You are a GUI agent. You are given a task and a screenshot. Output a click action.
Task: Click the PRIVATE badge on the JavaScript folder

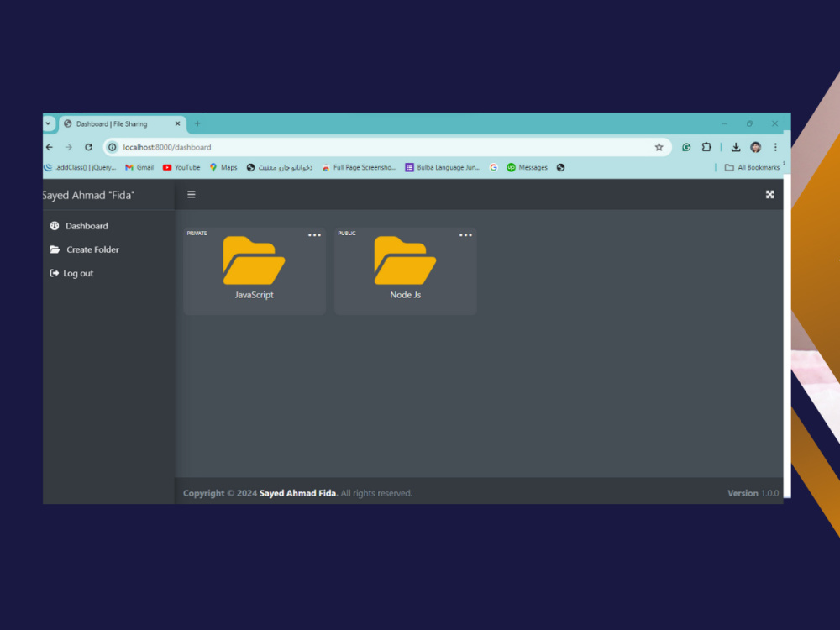click(197, 233)
